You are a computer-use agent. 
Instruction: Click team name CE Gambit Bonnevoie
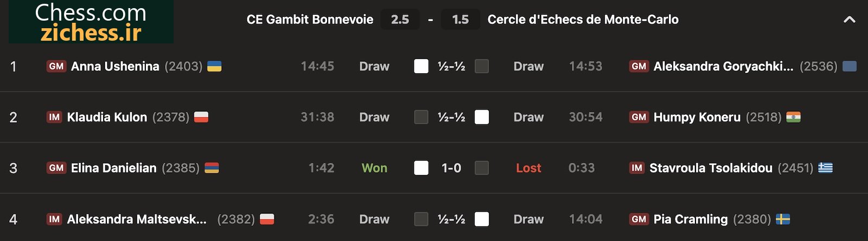point(310,20)
